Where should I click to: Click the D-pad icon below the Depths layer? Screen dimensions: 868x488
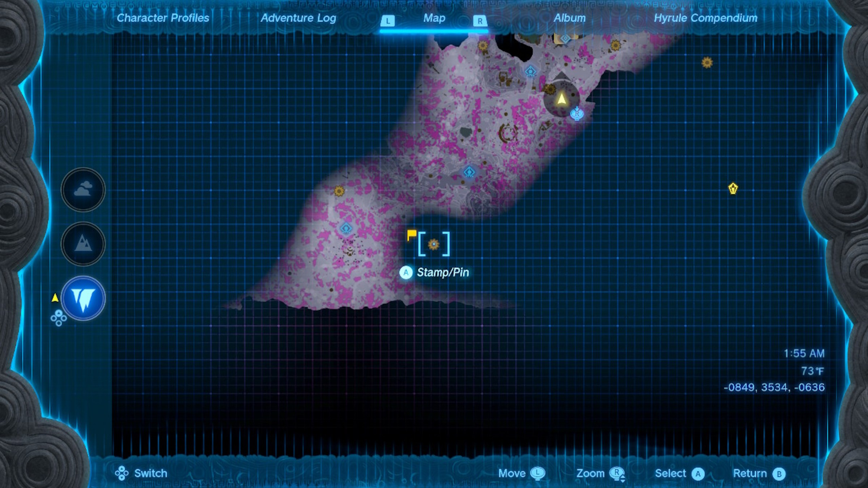[59, 318]
